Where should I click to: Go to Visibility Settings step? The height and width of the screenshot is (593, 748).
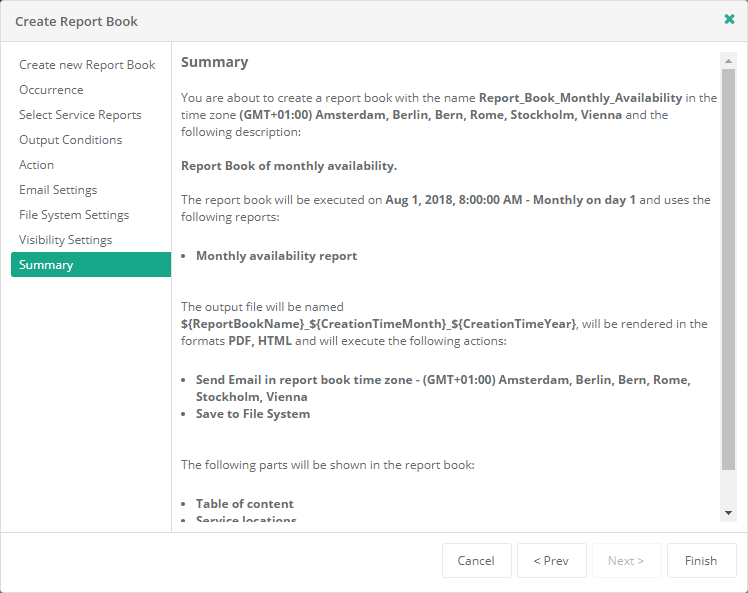(65, 240)
